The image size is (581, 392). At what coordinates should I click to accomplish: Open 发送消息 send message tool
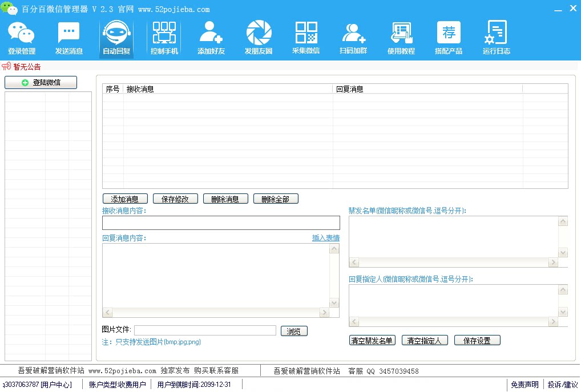click(69, 38)
